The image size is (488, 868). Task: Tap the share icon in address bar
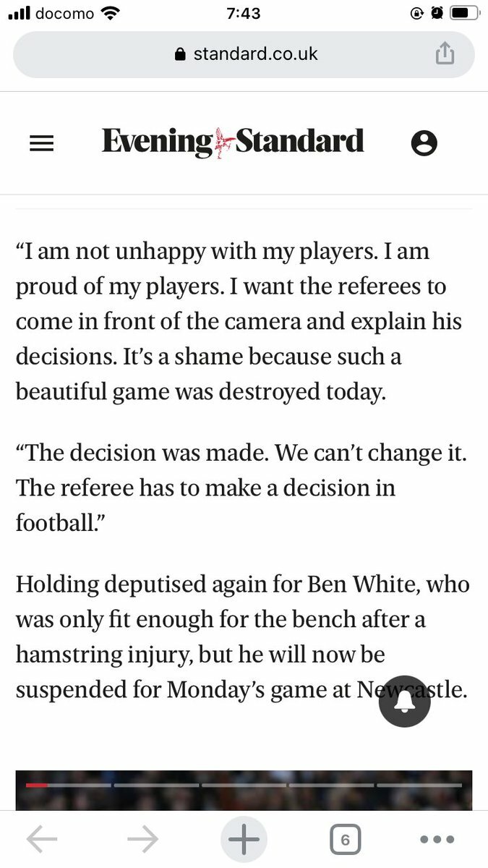pos(445,54)
